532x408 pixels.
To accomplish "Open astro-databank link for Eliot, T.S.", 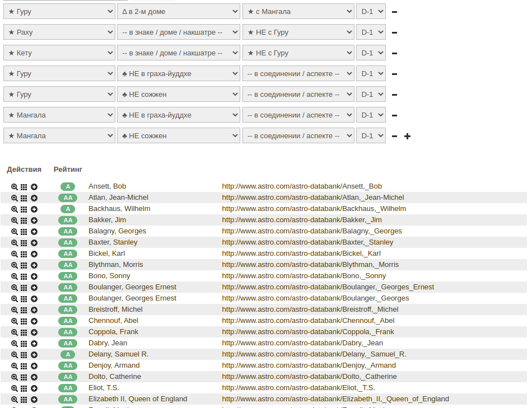I will pos(298,388).
